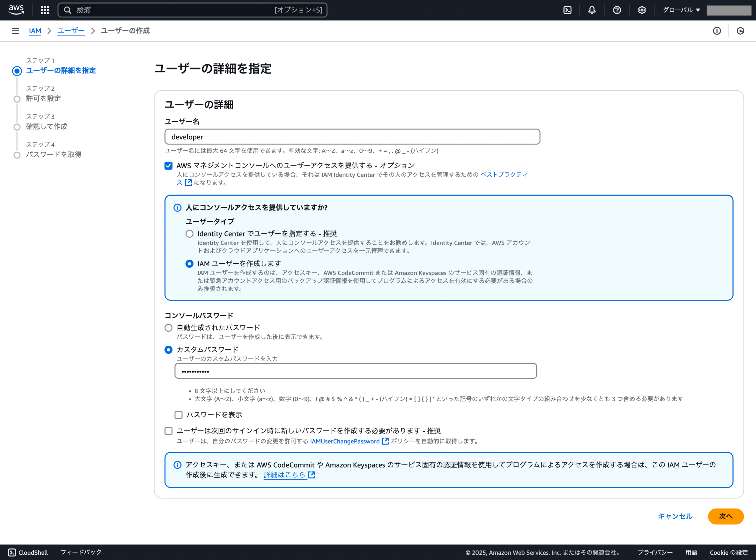Select step 2 許可を設定
This screenshot has height=560, width=756.
tap(43, 99)
